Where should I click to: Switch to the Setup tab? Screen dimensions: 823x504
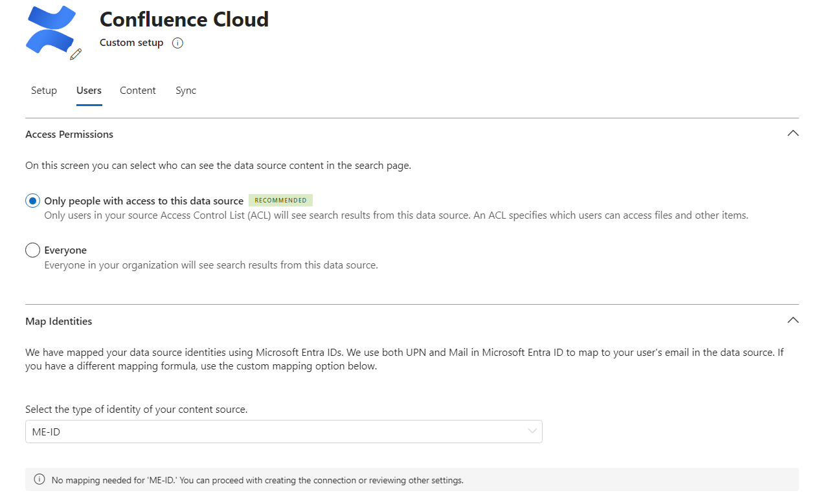pos(44,91)
